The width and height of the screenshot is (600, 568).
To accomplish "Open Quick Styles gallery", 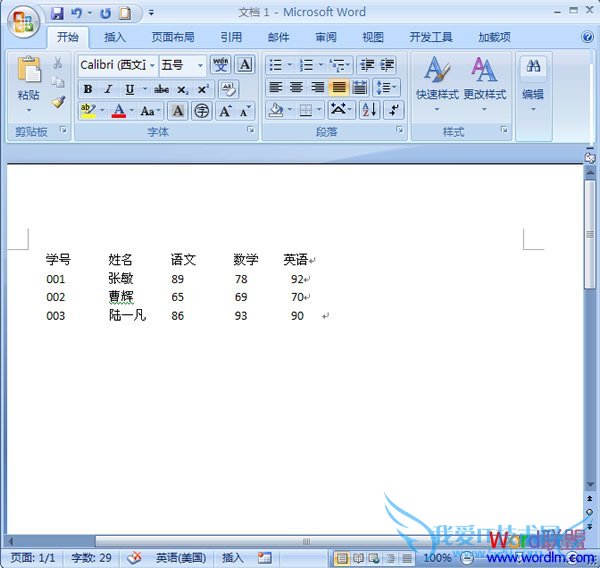I will pos(437,84).
